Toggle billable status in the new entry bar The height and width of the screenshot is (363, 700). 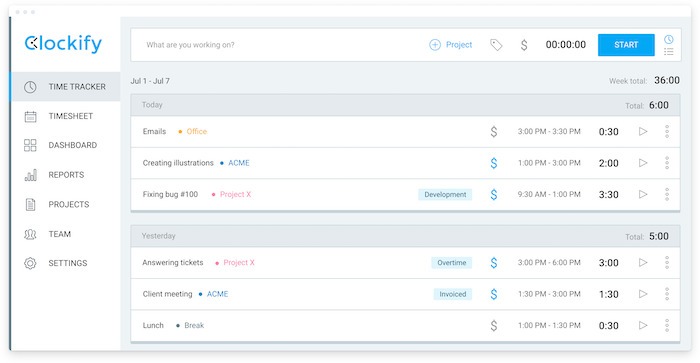524,45
